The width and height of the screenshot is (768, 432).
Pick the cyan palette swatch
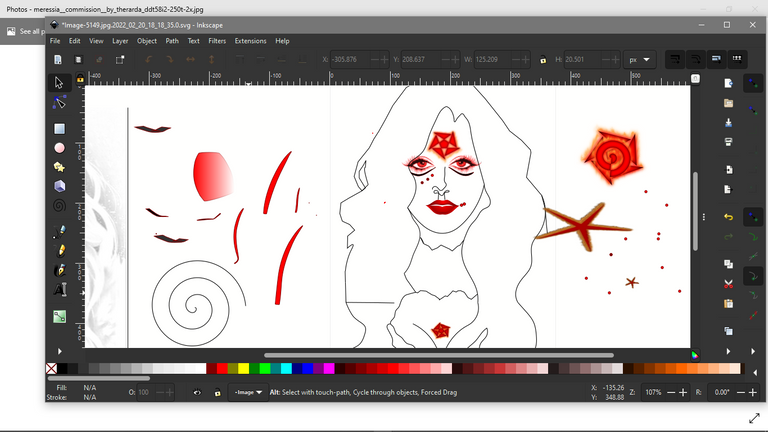[286, 368]
